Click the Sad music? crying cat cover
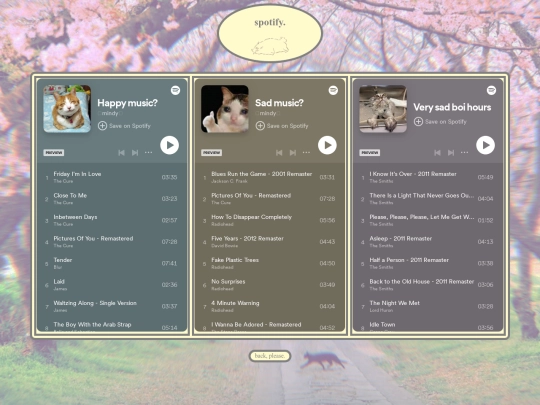This screenshot has height=405, width=540. [x=225, y=109]
